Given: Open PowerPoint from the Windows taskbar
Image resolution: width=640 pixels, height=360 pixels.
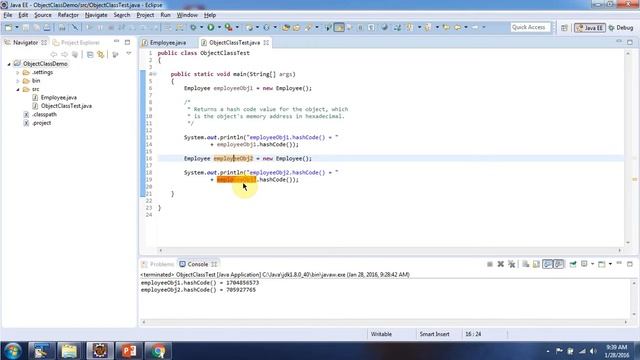Looking at the screenshot, I should point(129,351).
